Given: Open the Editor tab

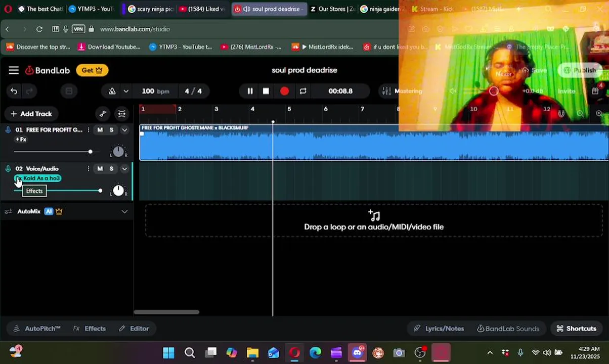Looking at the screenshot, I should tap(134, 329).
